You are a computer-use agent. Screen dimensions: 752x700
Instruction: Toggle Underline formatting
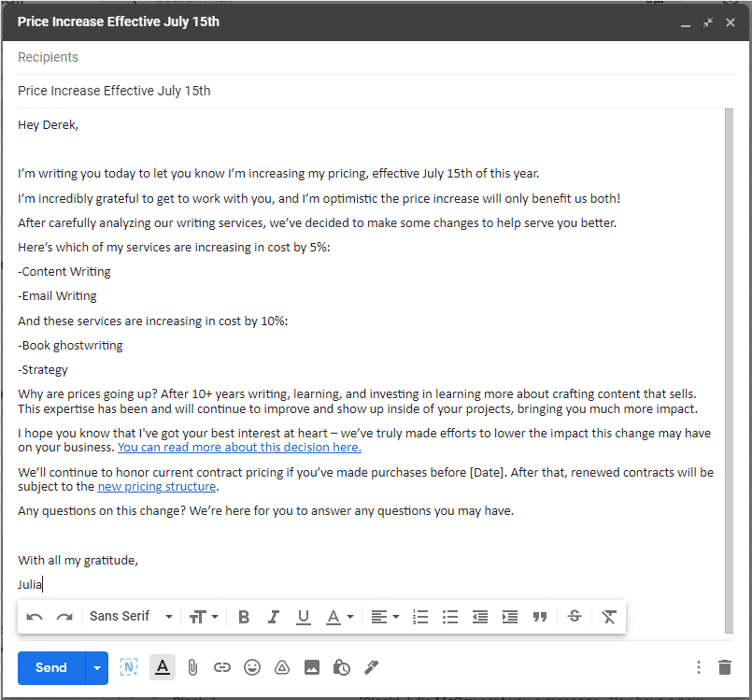coord(303,617)
